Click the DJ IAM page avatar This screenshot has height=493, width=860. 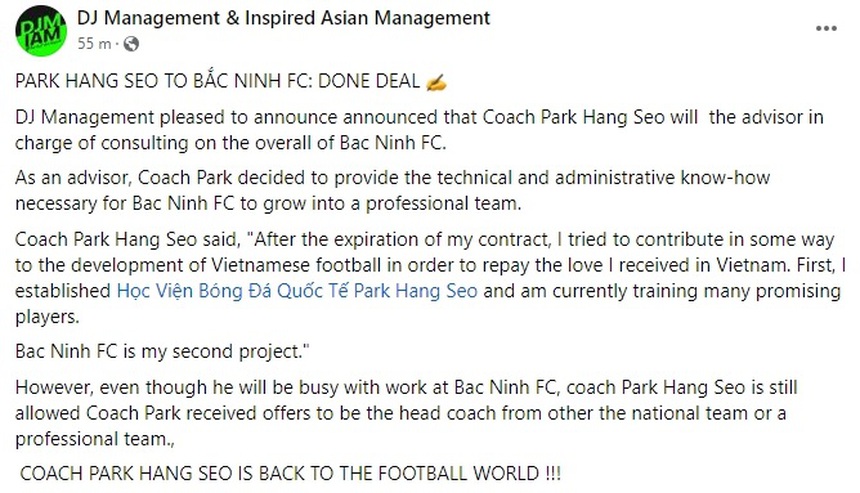tap(41, 30)
